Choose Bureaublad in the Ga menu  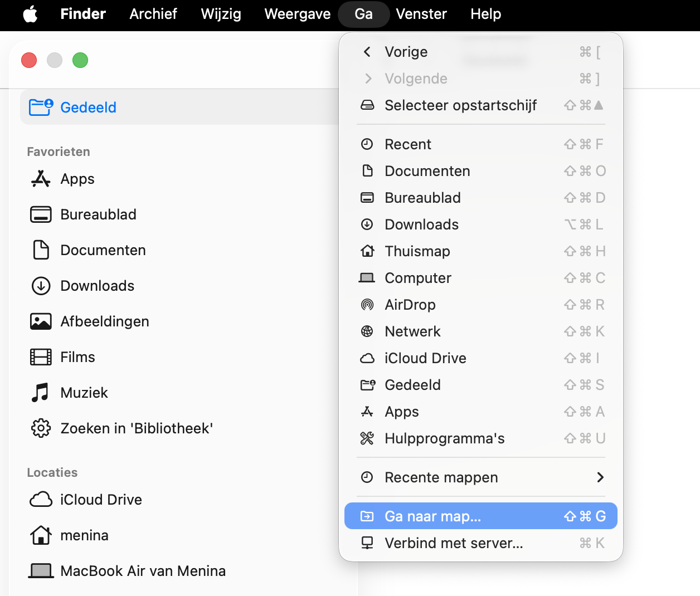click(481, 198)
